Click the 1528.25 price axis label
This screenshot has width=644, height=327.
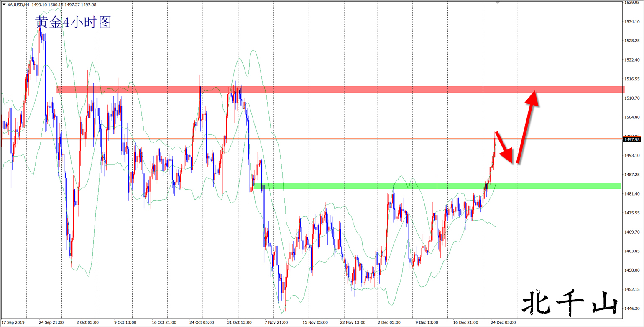click(632, 41)
